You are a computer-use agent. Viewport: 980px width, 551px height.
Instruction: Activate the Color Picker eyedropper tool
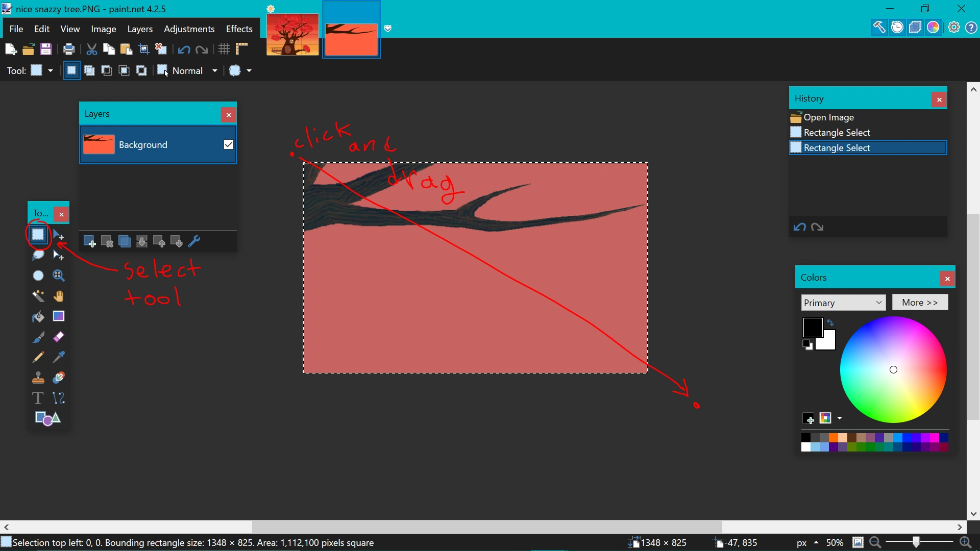pos(59,358)
